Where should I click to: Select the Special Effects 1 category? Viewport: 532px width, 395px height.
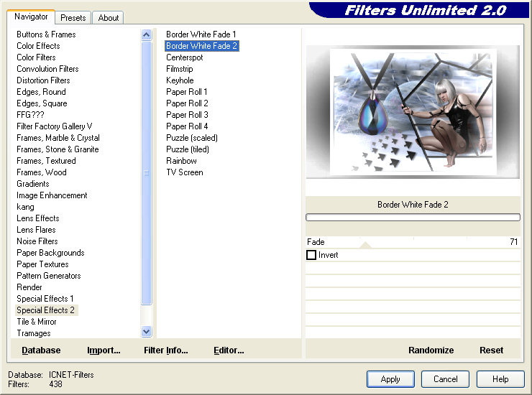click(x=45, y=299)
